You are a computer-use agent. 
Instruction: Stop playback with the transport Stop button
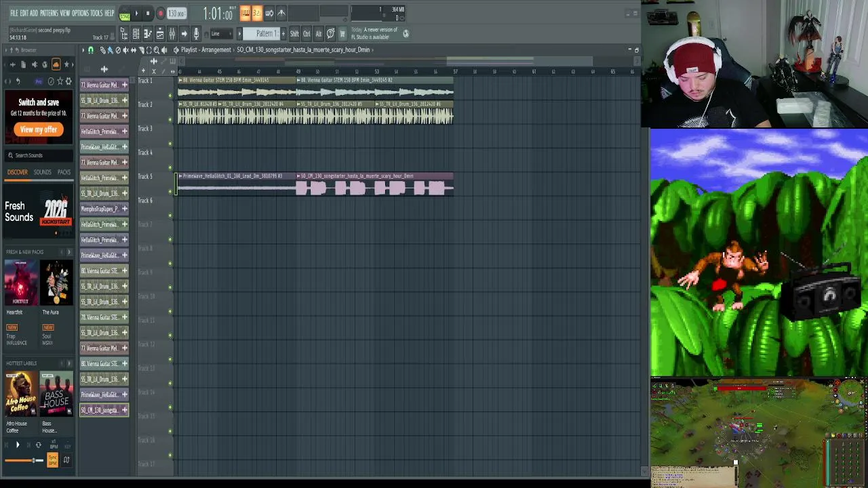coord(148,13)
